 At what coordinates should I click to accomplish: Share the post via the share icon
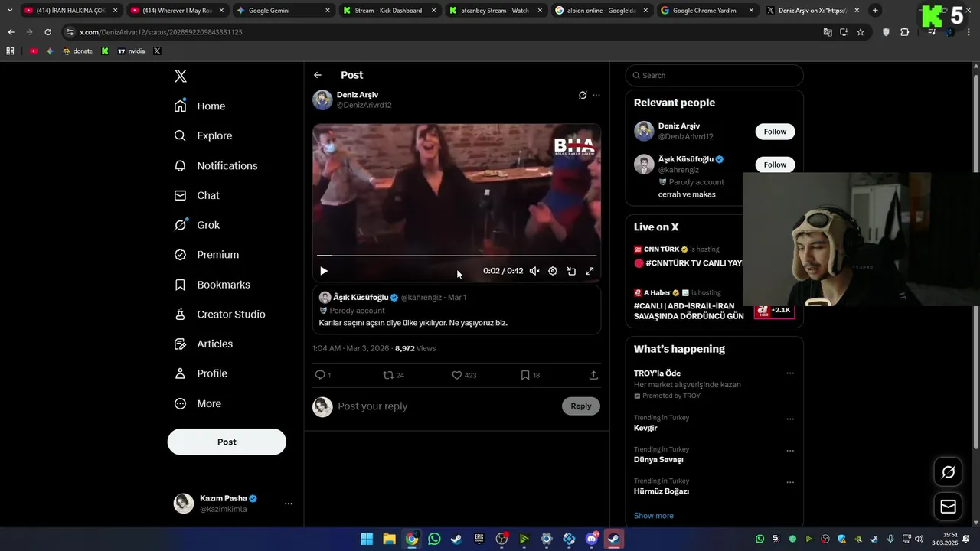593,375
